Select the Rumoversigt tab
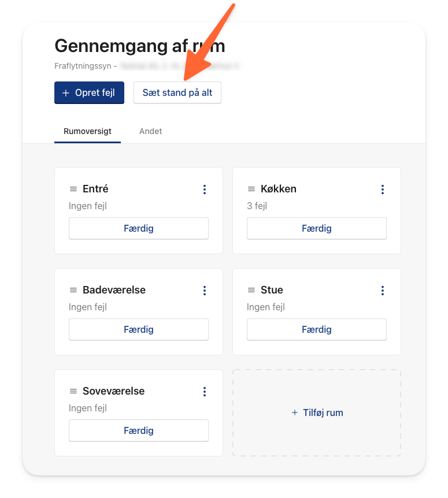Image resolution: width=448 pixels, height=498 pixels. [87, 131]
